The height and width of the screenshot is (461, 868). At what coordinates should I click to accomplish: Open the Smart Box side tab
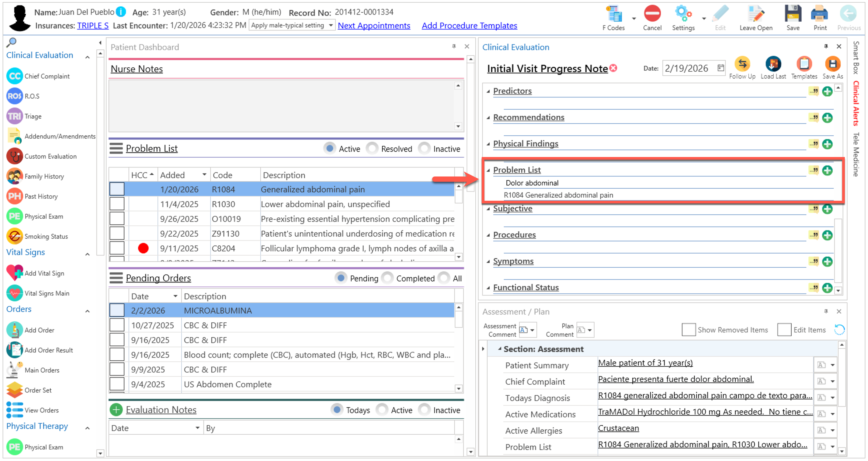click(856, 57)
